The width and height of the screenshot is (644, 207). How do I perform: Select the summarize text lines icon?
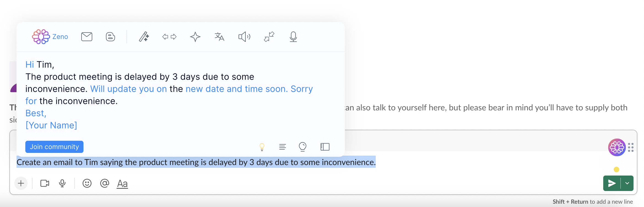[x=282, y=147]
